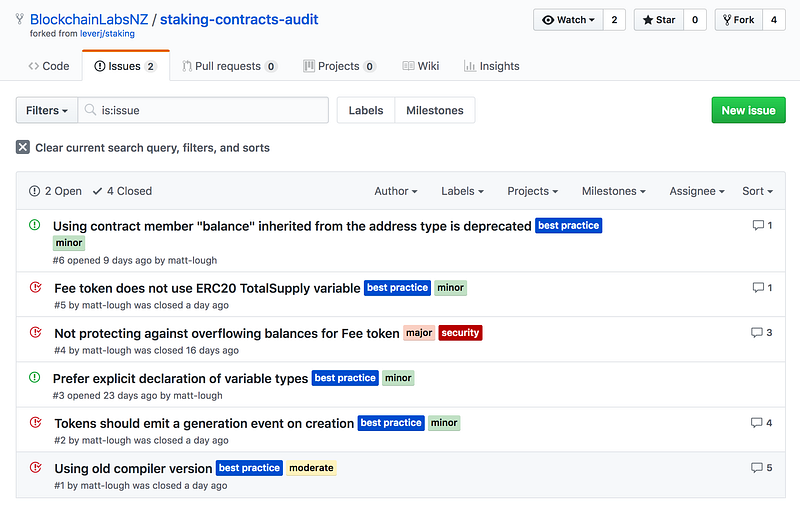The image size is (800, 510).
Task: Open the Sort dropdown
Action: pos(758,191)
